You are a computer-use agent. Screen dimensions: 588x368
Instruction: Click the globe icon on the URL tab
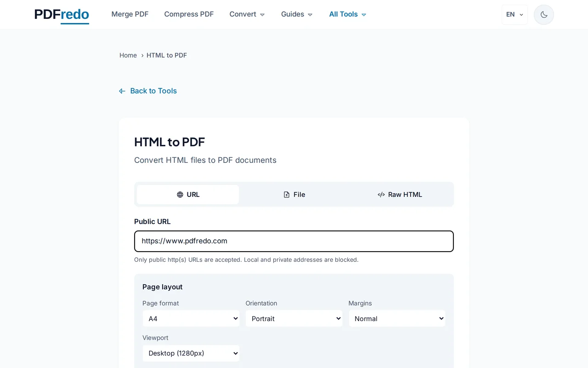pos(180,195)
